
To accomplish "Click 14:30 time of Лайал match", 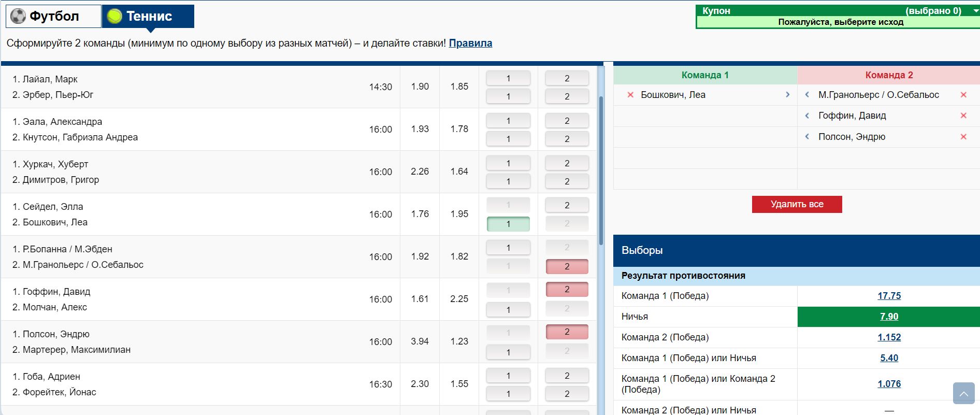I will click(380, 87).
